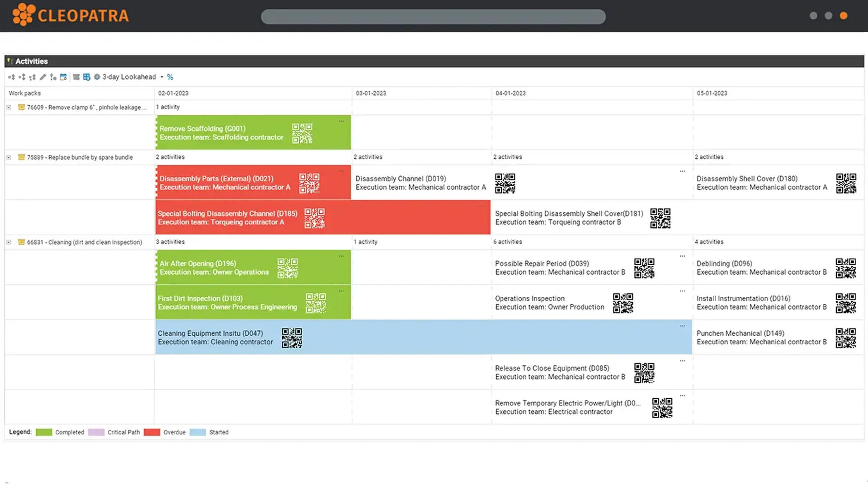Click the grey flag toolbar icon
868x488 pixels.
point(76,77)
